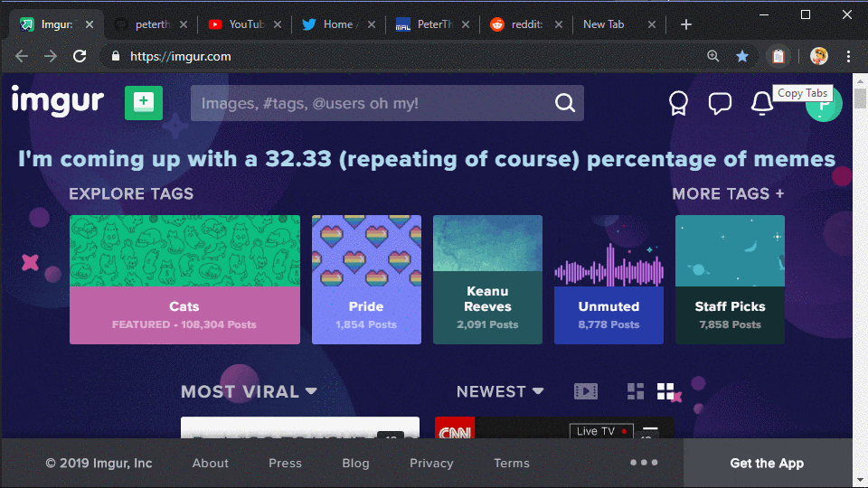Switch to uniform grid layout view
The height and width of the screenshot is (488, 868).
click(665, 391)
